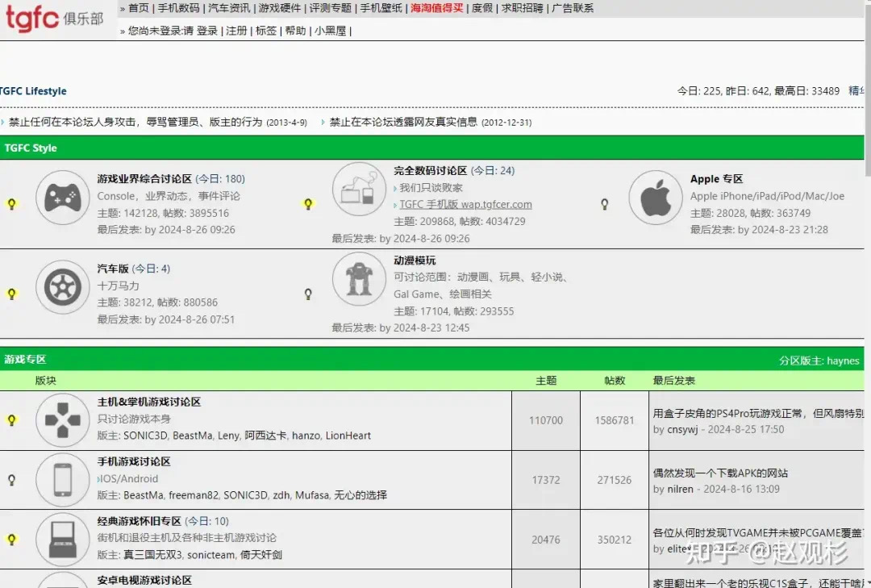Open moderator 真三国无双3 profile link
Viewport: 871px width, 588px height.
[x=152, y=554]
